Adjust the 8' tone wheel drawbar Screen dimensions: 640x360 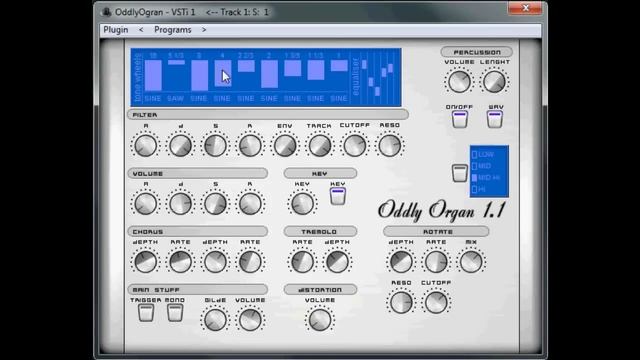pyautogui.click(x=199, y=75)
